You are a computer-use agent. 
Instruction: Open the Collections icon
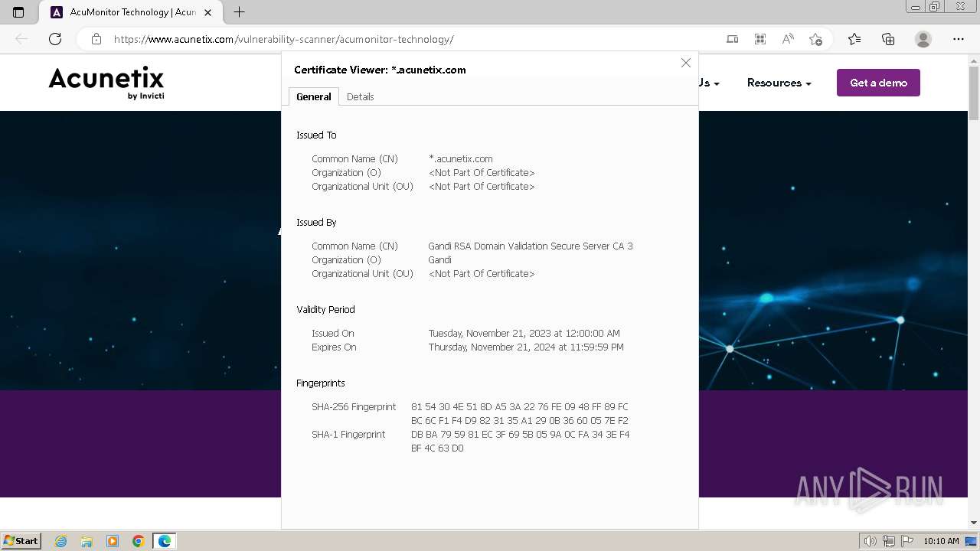(888, 39)
